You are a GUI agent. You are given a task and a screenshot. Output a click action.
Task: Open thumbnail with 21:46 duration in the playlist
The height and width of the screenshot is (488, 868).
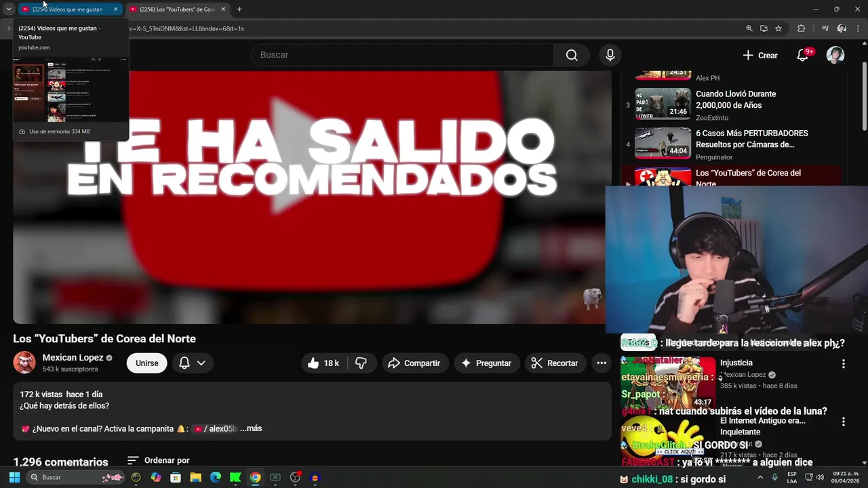coord(663,104)
